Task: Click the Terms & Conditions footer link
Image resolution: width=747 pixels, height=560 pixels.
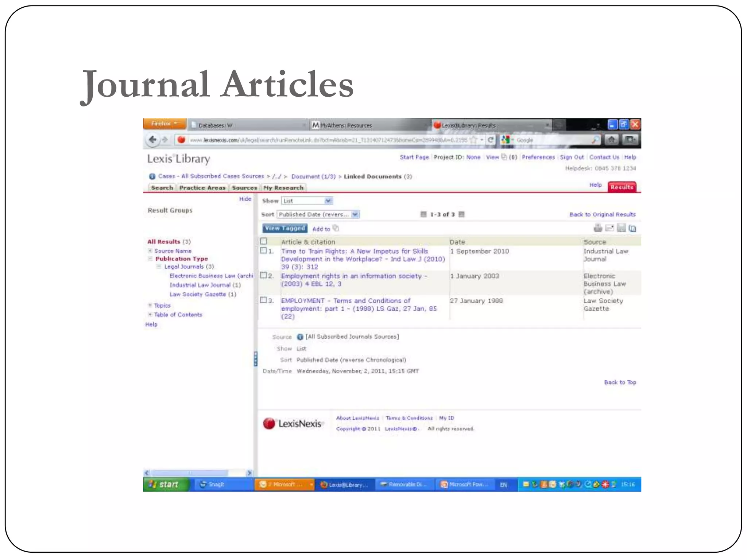Action: click(x=409, y=418)
